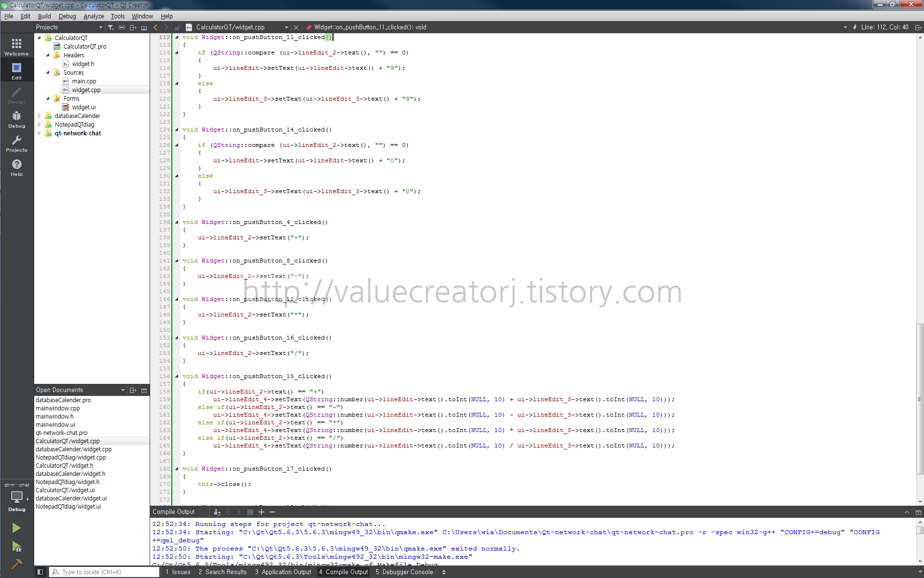Collapse code fold at line 124
This screenshot has width=924, height=578.
(177, 130)
